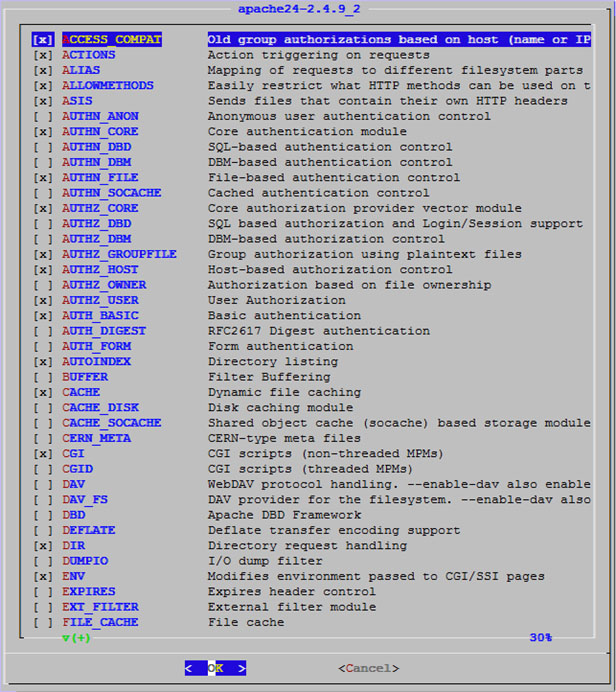The image size is (616, 692).
Task: Check the AUTHZ_DBM box
Action: point(43,239)
